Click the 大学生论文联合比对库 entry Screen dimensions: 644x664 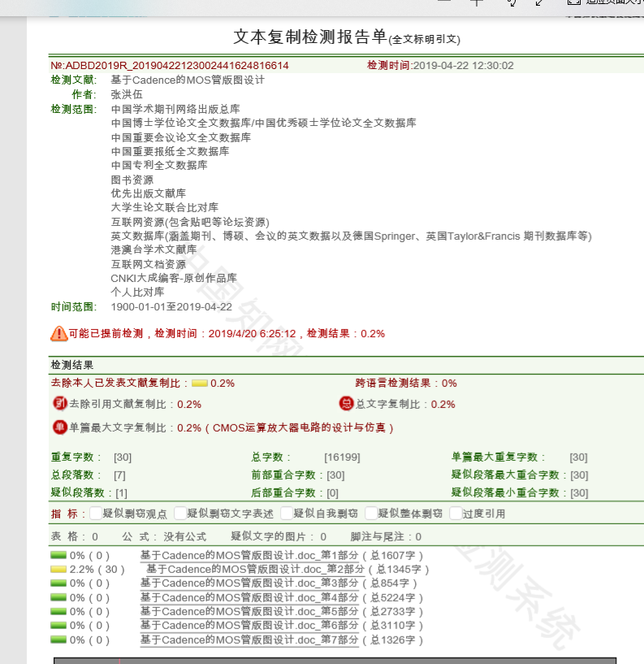click(165, 207)
